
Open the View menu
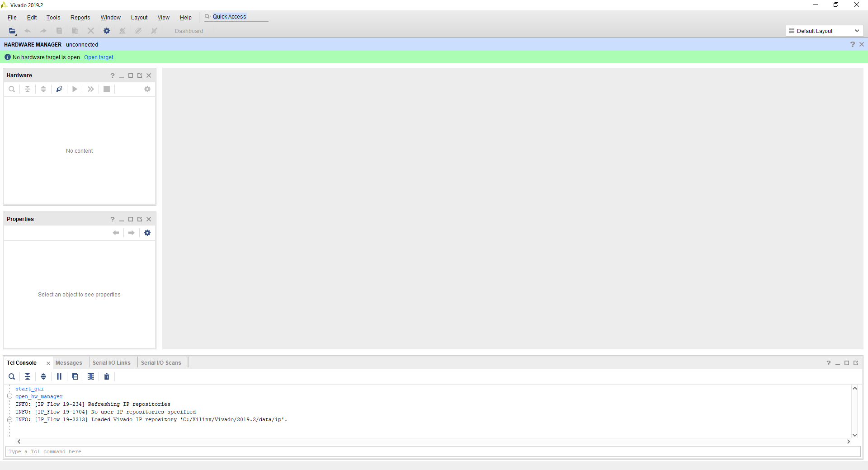[164, 18]
